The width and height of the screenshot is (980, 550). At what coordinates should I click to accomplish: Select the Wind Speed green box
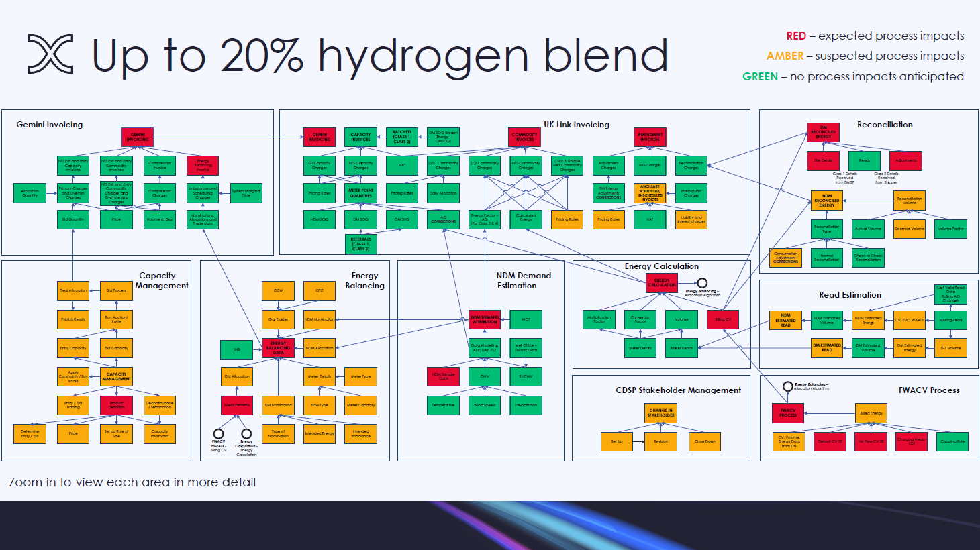point(485,405)
